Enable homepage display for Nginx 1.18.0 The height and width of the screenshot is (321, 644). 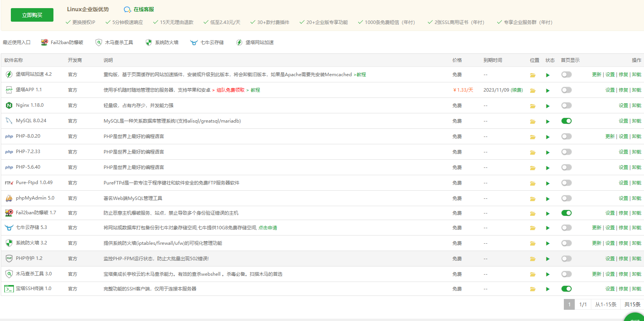pyautogui.click(x=567, y=106)
